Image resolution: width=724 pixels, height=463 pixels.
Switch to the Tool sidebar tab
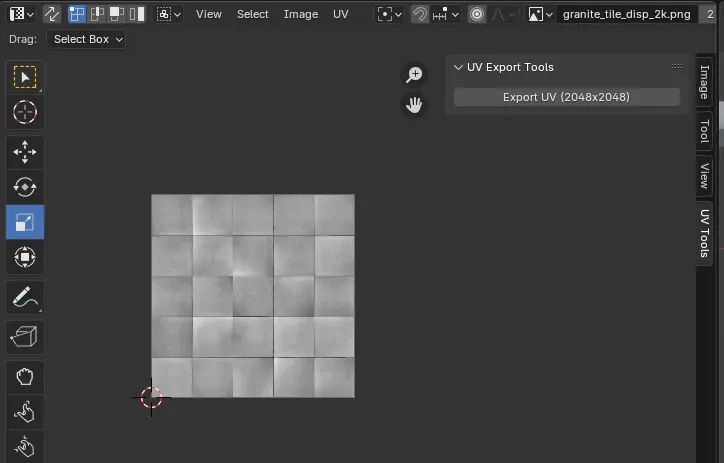[x=704, y=131]
